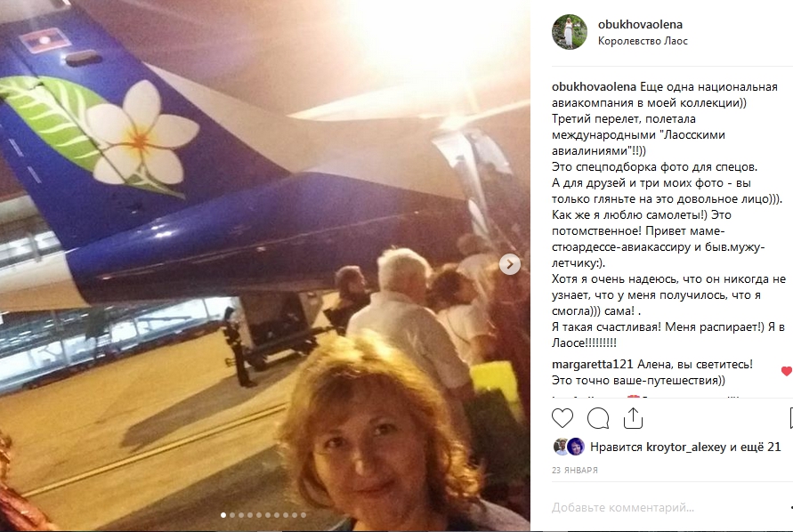This screenshot has height=532, width=793.
Task: Go to next photo with the arrow
Action: [510, 264]
